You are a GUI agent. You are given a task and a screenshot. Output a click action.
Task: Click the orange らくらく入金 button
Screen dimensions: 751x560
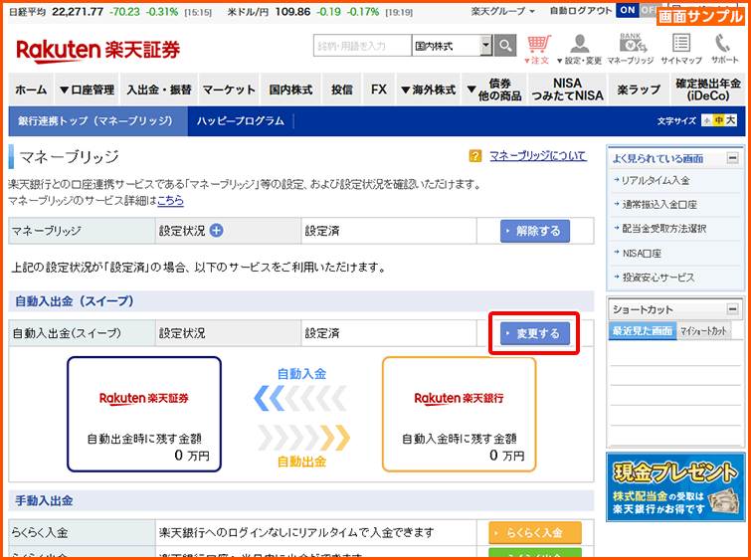click(x=535, y=533)
